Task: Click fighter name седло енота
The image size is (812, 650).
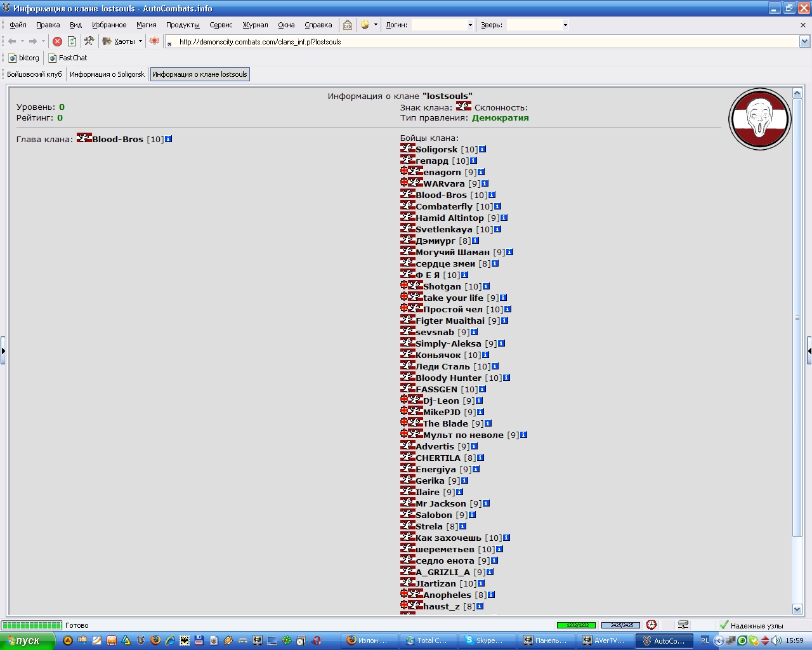Action: [x=445, y=560]
